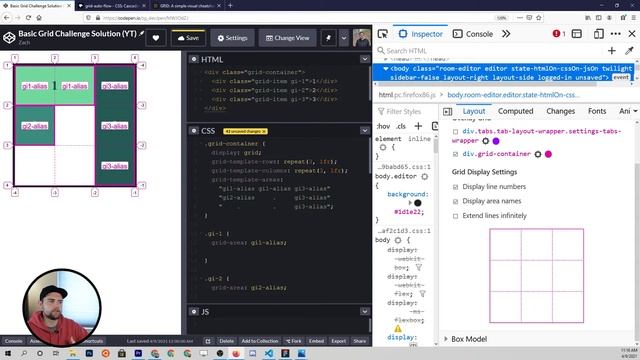The width and height of the screenshot is (640, 360).
Task: Click the purple grid overlay color swatch
Action: (x=496, y=141)
